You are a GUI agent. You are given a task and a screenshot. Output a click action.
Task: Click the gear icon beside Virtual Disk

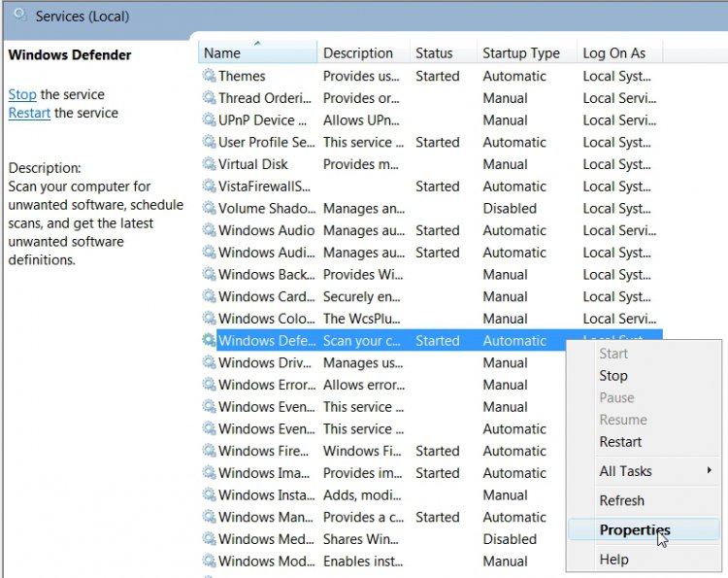coord(209,163)
